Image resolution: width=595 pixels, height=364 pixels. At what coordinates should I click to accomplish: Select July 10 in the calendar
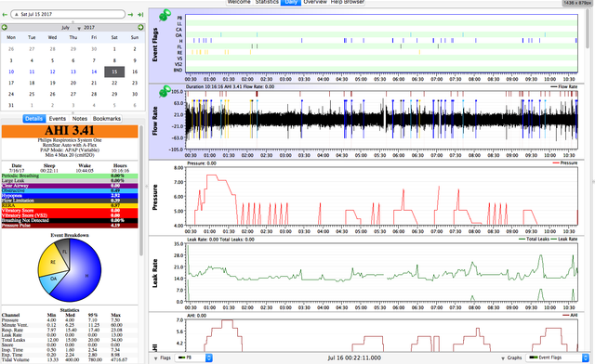pyautogui.click(x=11, y=71)
